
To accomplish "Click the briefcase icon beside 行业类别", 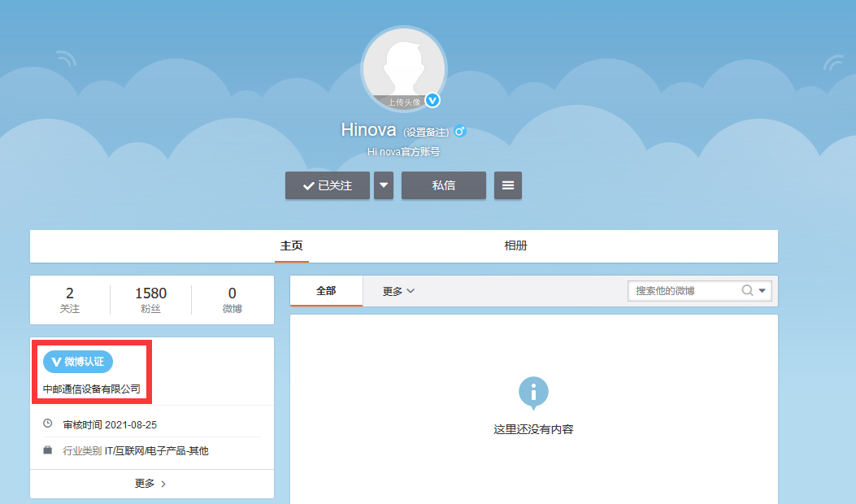I will [x=47, y=450].
